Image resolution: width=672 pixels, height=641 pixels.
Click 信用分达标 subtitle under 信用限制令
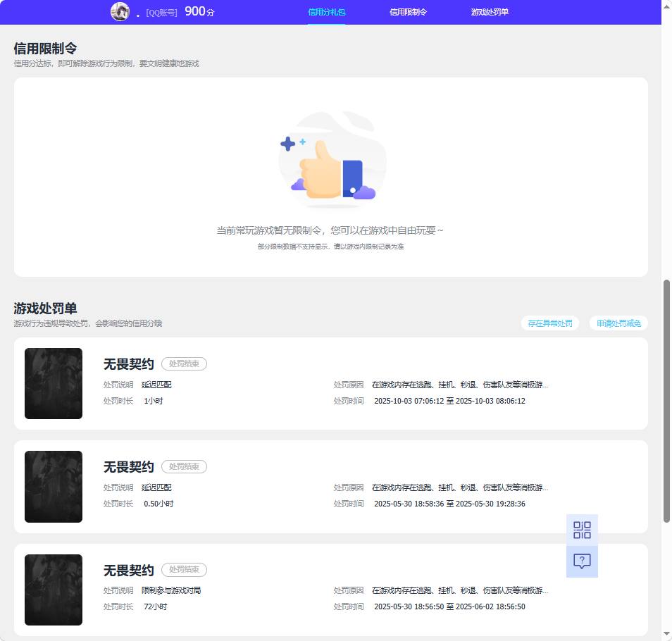tap(106, 63)
